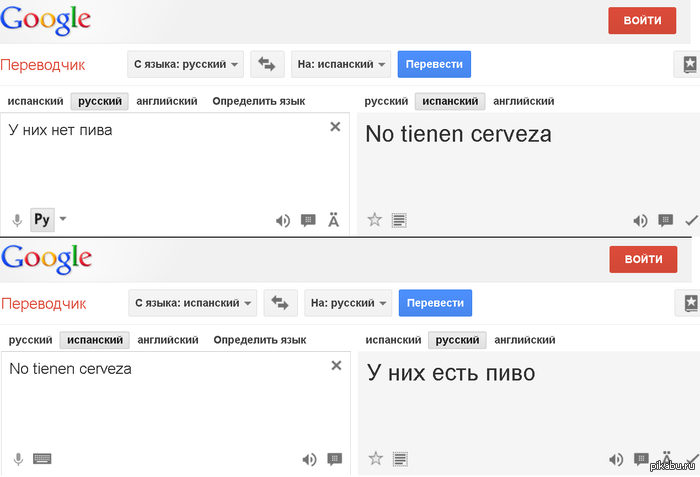Clear the 'У них нет пива' input text
Viewport: 700px width, 477px height.
335,127
